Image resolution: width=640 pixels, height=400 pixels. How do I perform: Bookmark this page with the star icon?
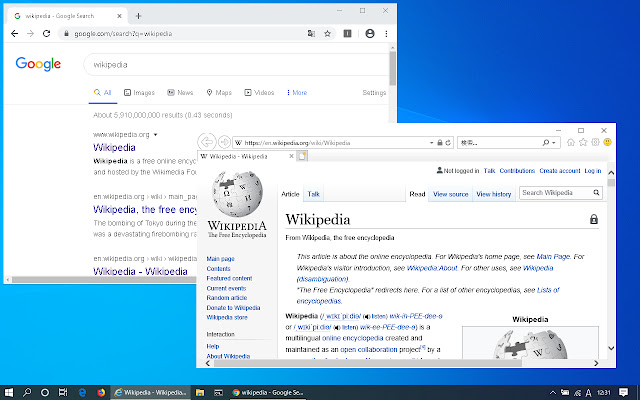click(x=329, y=33)
